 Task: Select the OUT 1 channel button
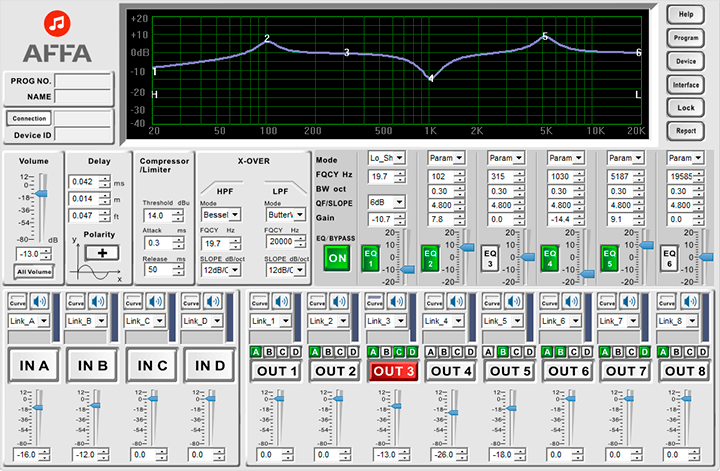tap(276, 371)
